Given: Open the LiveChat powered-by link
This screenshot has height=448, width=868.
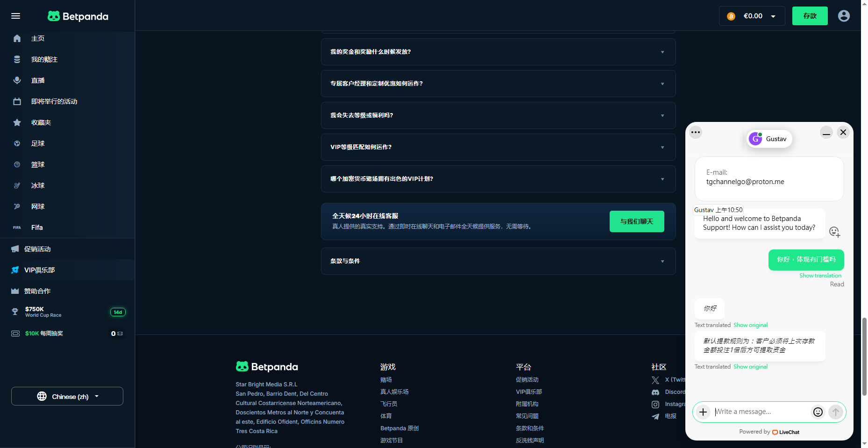Looking at the screenshot, I should click(786, 432).
